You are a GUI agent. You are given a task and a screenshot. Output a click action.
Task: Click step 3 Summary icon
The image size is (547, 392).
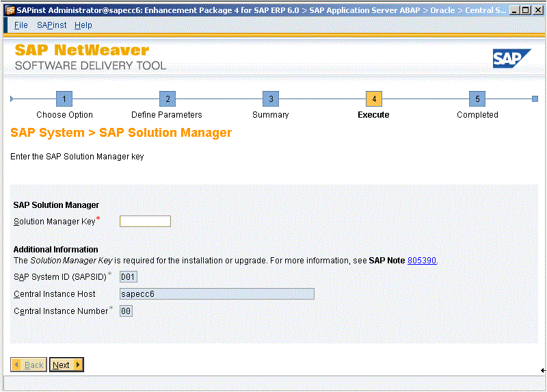click(271, 99)
